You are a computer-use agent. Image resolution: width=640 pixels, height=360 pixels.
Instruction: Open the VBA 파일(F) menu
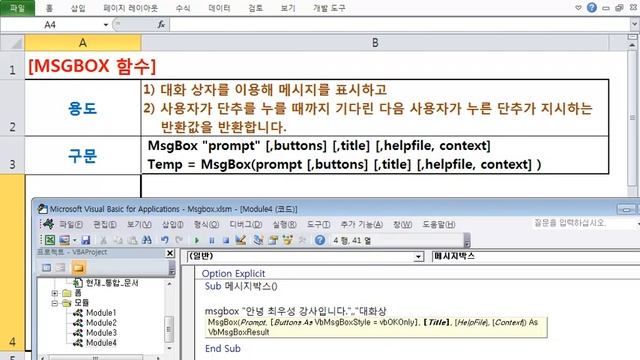tap(71, 224)
